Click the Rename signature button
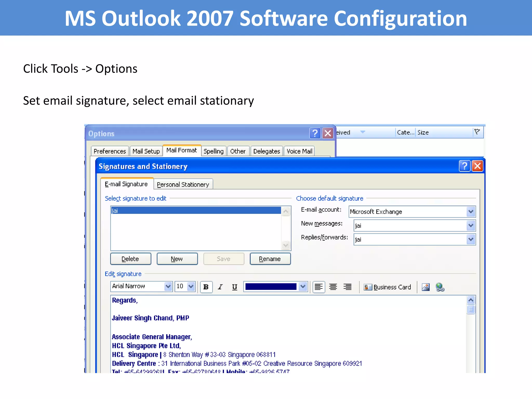This screenshot has height=399, width=532. point(270,259)
